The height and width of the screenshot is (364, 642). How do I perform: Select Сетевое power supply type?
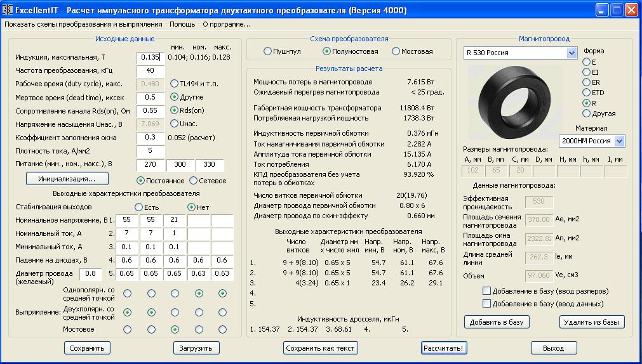click(x=193, y=181)
